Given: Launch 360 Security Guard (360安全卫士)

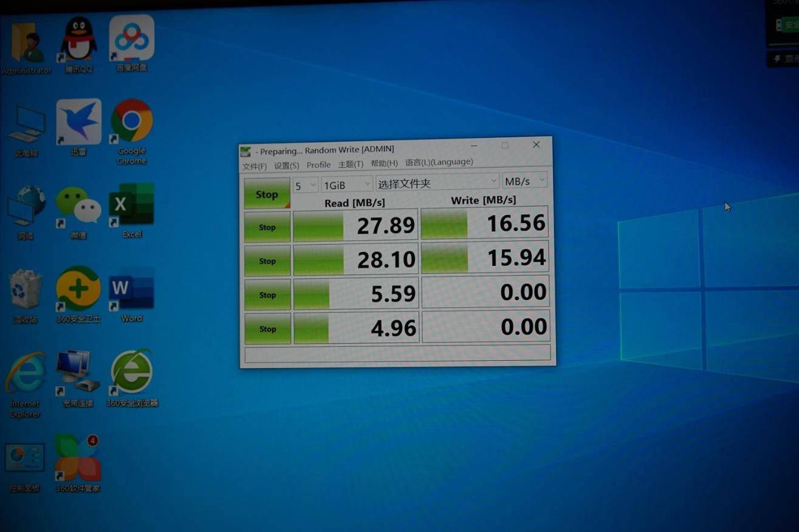Looking at the screenshot, I should pos(78,294).
